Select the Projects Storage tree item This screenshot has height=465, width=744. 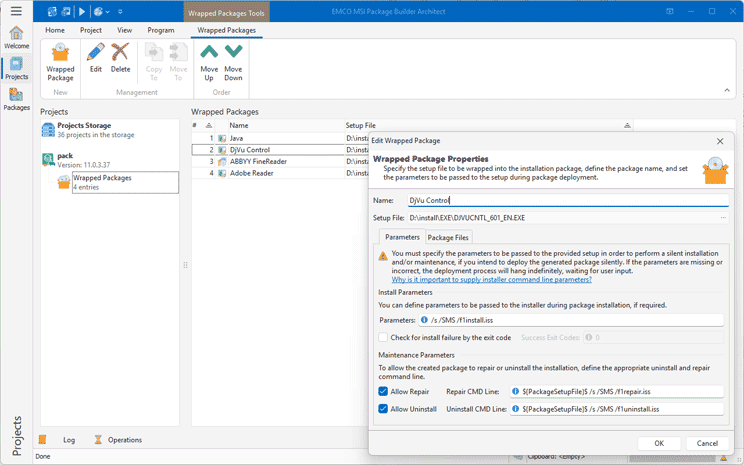(x=83, y=126)
